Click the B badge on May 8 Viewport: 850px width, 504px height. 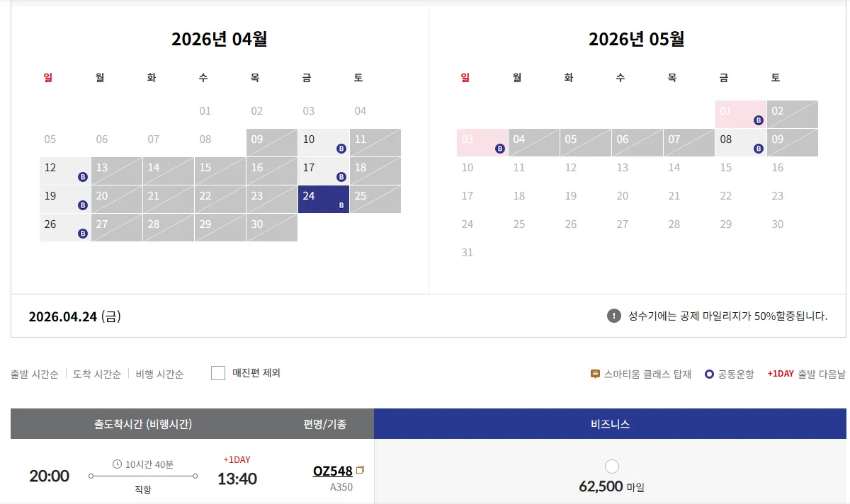point(758,149)
